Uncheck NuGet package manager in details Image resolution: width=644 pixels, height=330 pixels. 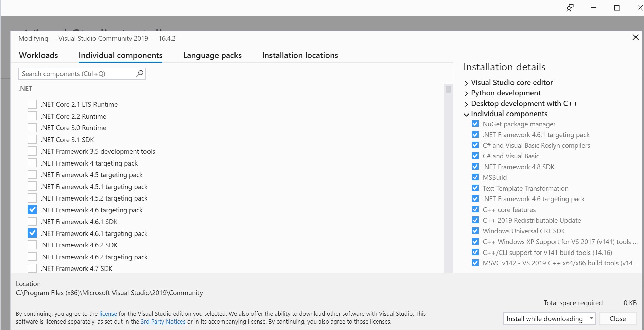coord(475,124)
